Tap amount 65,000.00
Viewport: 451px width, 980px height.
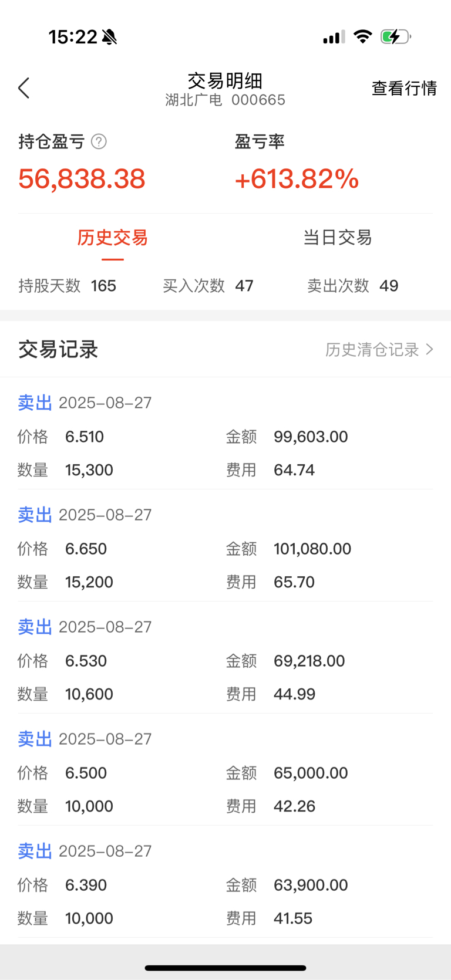click(311, 773)
